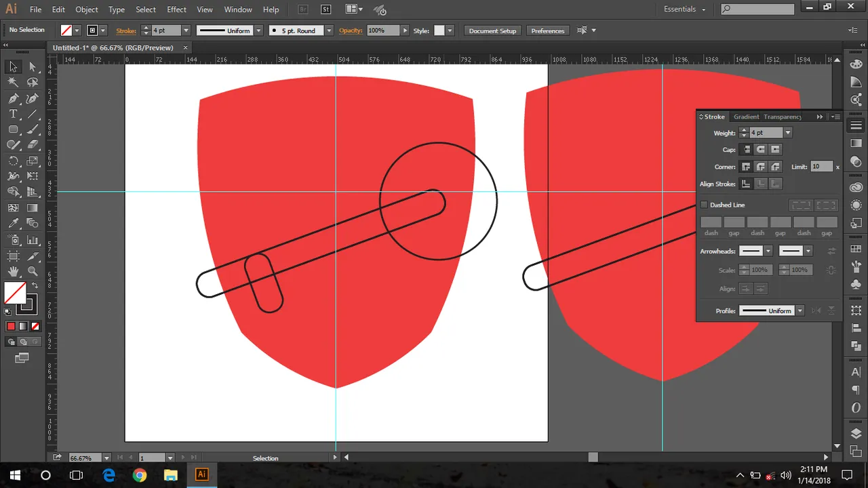Open second Arrowheads dropdown
Screen dimensions: 868x488
(808, 251)
